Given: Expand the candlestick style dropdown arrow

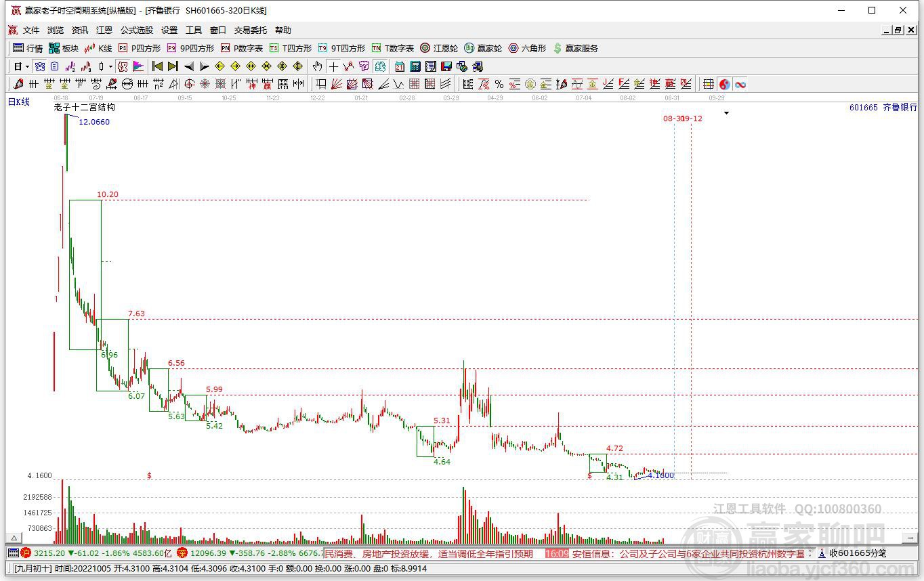Looking at the screenshot, I should point(110,66).
